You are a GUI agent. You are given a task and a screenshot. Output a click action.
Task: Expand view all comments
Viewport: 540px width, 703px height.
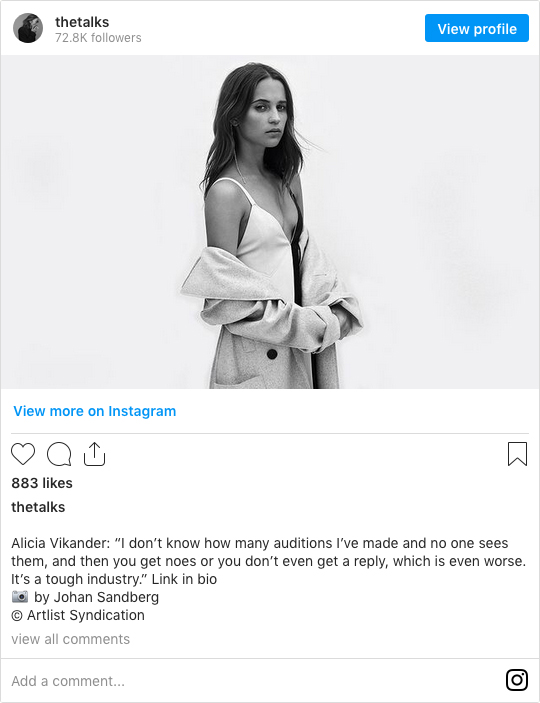[x=70, y=639]
